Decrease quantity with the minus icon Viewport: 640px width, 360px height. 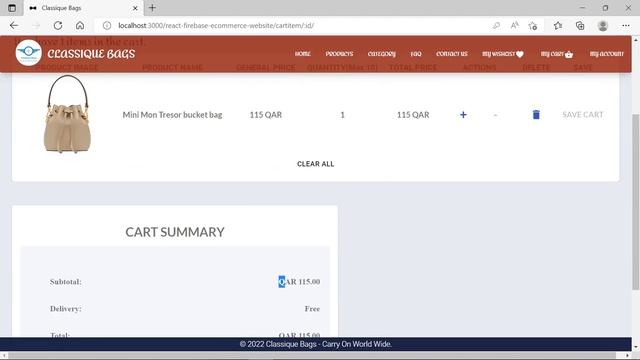pos(495,115)
